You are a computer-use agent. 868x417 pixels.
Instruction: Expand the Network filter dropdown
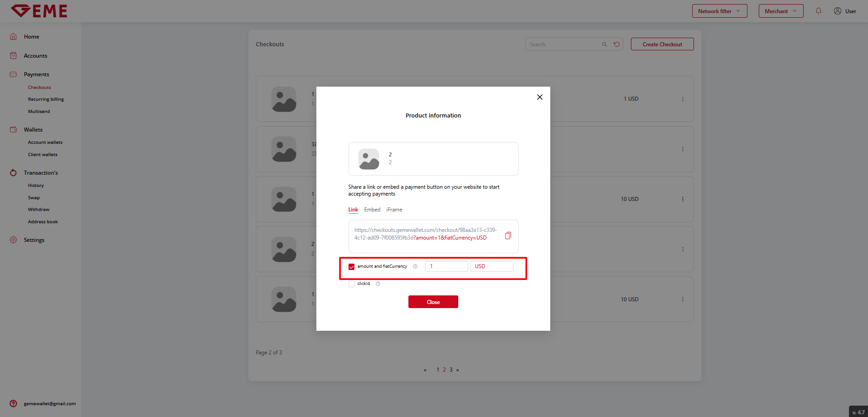(x=719, y=11)
